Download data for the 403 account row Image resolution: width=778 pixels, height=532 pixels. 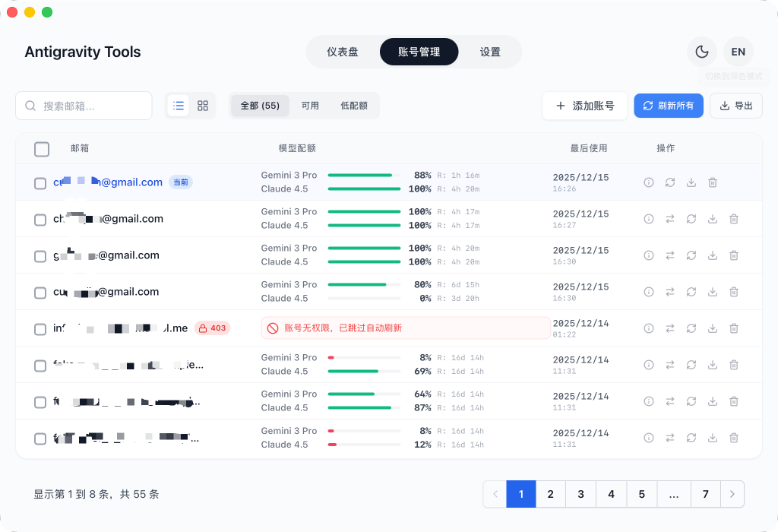[712, 328]
